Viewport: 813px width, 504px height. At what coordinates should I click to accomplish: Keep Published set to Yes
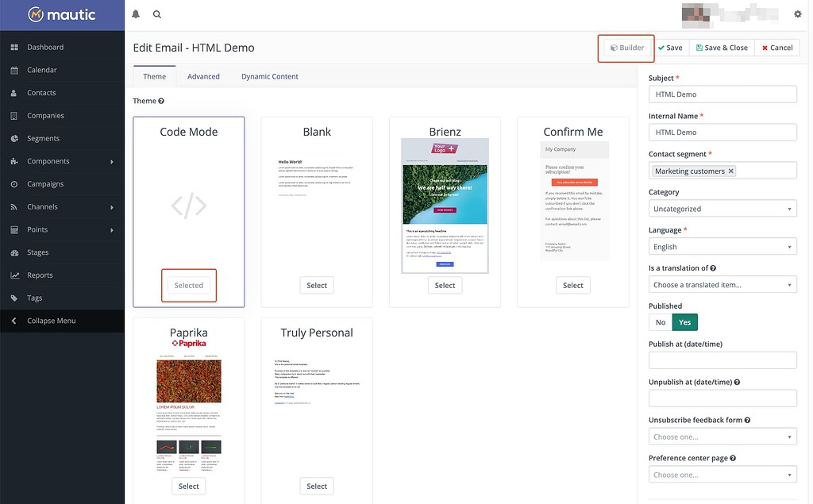click(684, 322)
